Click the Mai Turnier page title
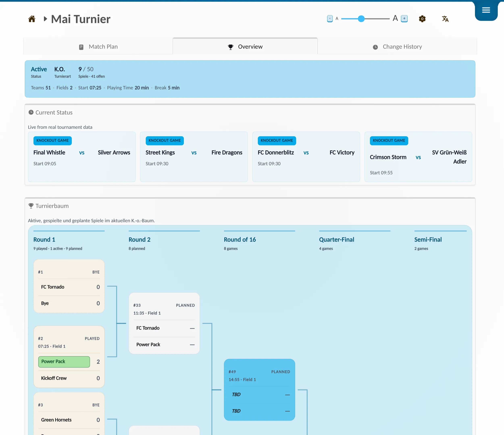Screen dimensions: 504x435 click(81, 19)
